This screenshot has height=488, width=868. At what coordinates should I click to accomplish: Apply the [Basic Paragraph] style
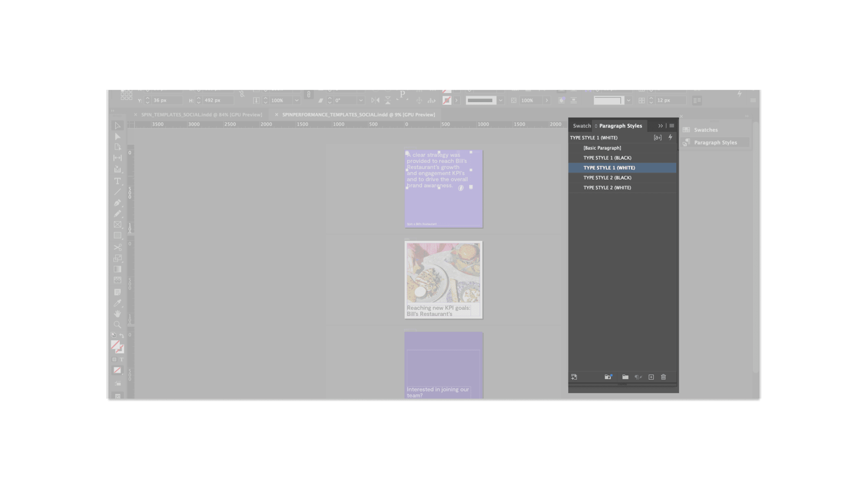click(622, 148)
